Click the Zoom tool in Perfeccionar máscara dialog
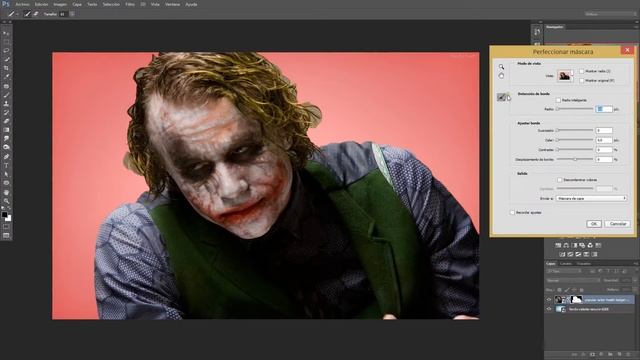 click(x=501, y=67)
